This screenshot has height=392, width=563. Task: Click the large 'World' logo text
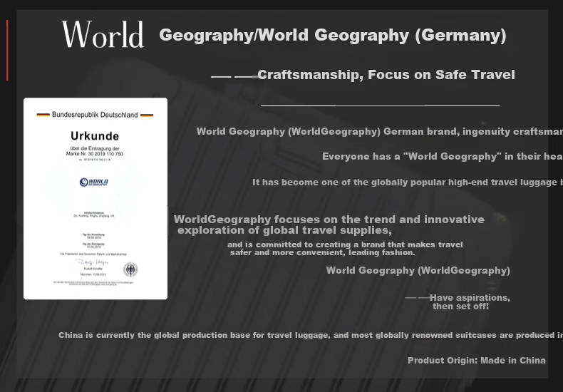coord(103,34)
